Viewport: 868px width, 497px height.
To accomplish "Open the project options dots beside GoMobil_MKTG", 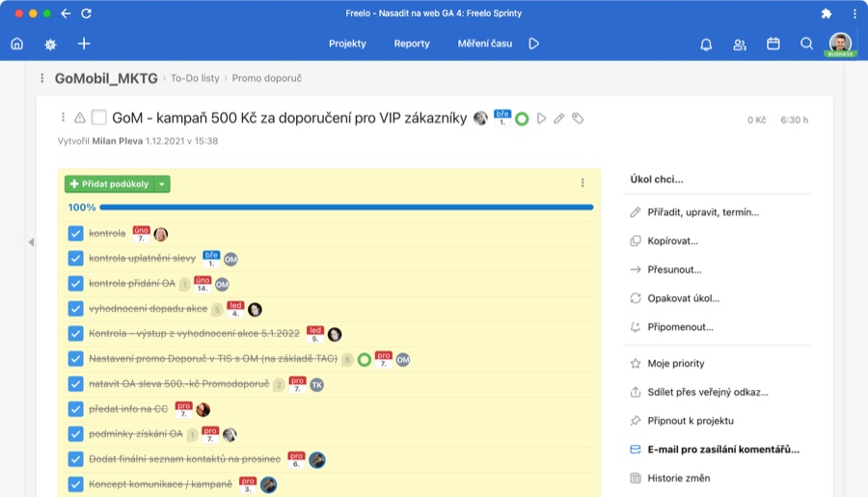I will pyautogui.click(x=42, y=78).
